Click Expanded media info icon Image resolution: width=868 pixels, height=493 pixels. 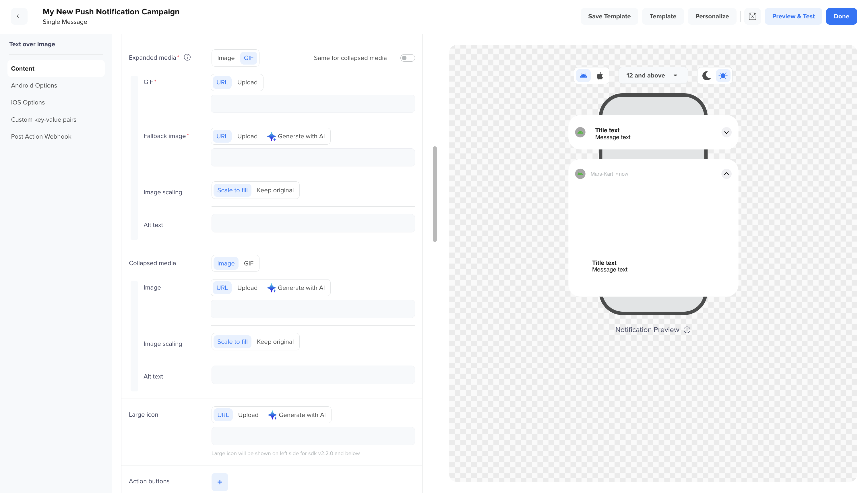pos(187,58)
